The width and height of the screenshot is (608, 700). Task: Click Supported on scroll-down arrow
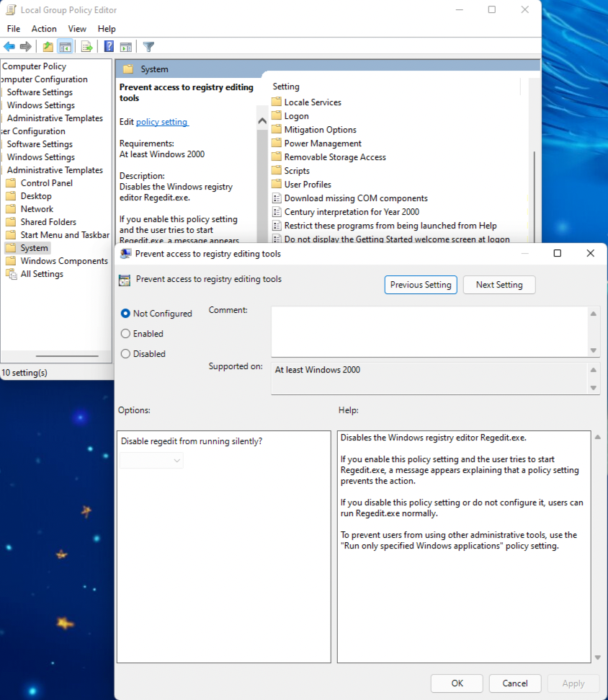(594, 388)
